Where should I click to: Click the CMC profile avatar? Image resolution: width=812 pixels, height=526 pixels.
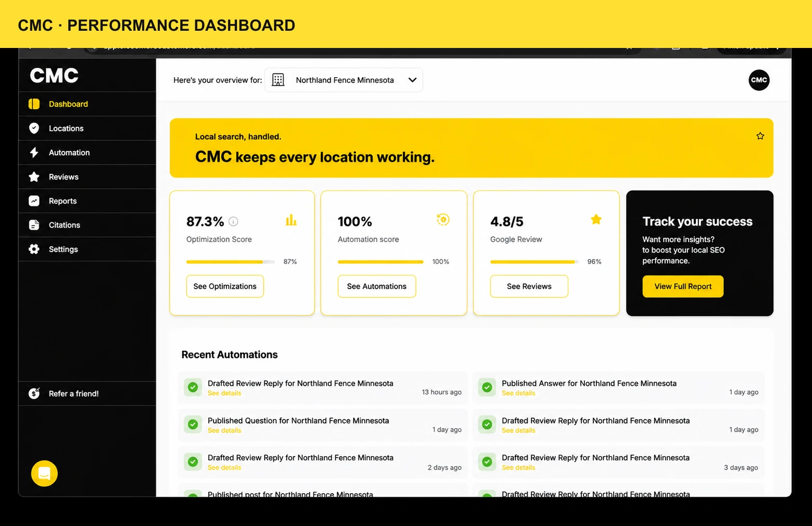(759, 80)
